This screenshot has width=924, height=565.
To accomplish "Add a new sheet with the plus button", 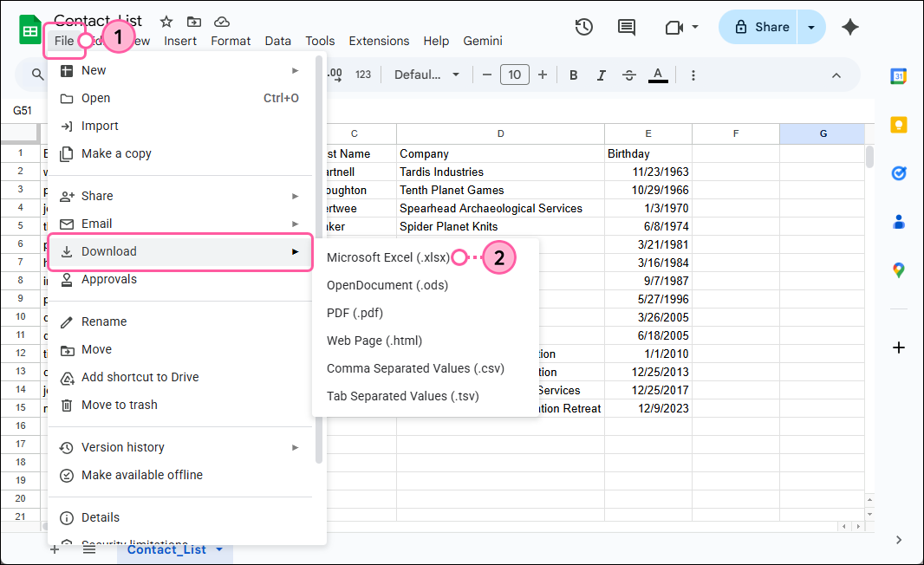I will [x=54, y=549].
